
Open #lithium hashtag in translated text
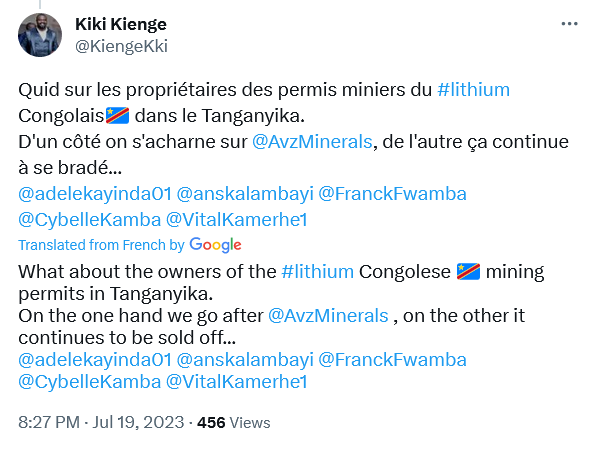pyautogui.click(x=318, y=272)
